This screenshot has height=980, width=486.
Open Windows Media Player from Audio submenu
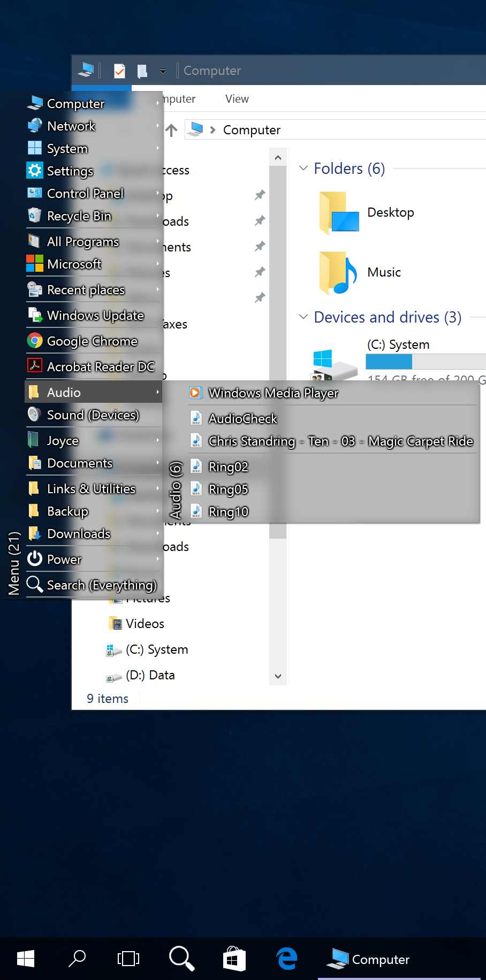point(273,393)
